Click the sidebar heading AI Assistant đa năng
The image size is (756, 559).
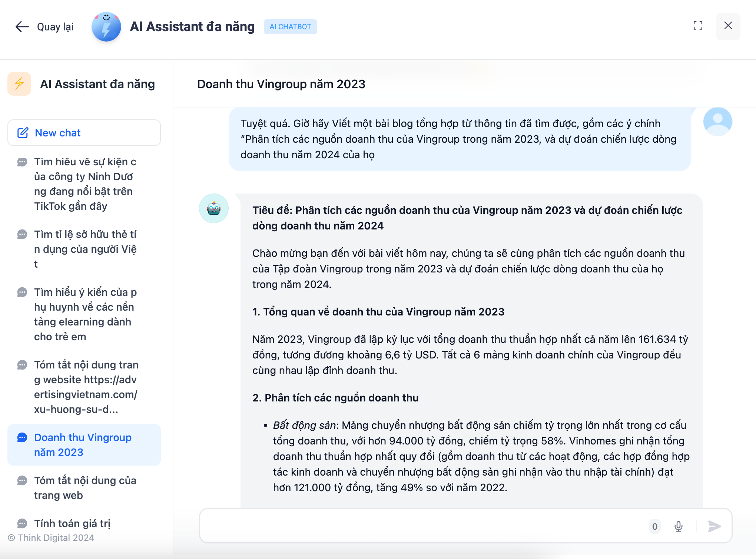click(x=97, y=84)
